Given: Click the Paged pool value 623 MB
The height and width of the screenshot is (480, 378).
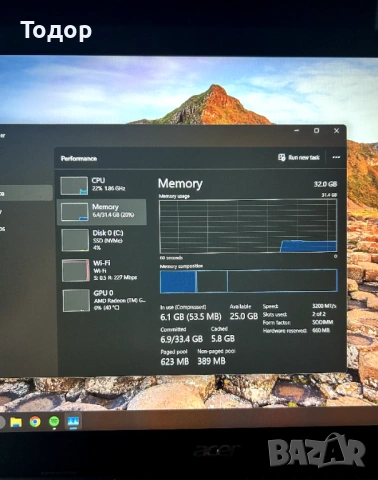Looking at the screenshot, I should [175, 361].
